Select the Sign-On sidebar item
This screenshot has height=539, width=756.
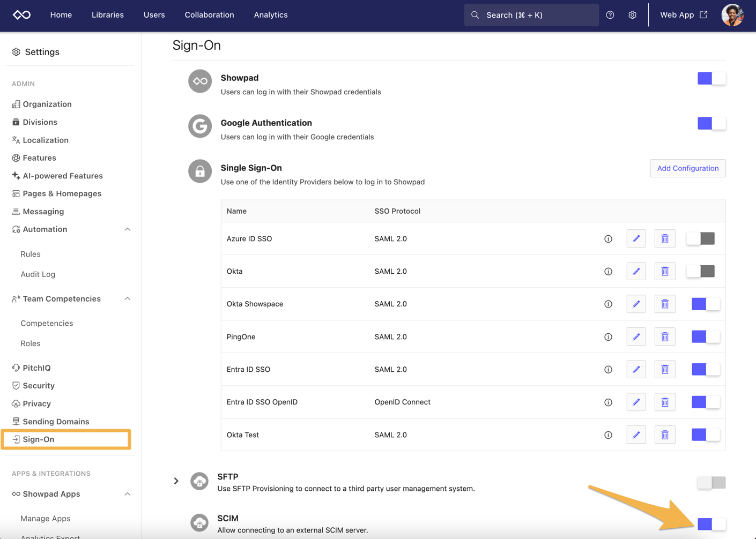click(x=66, y=439)
